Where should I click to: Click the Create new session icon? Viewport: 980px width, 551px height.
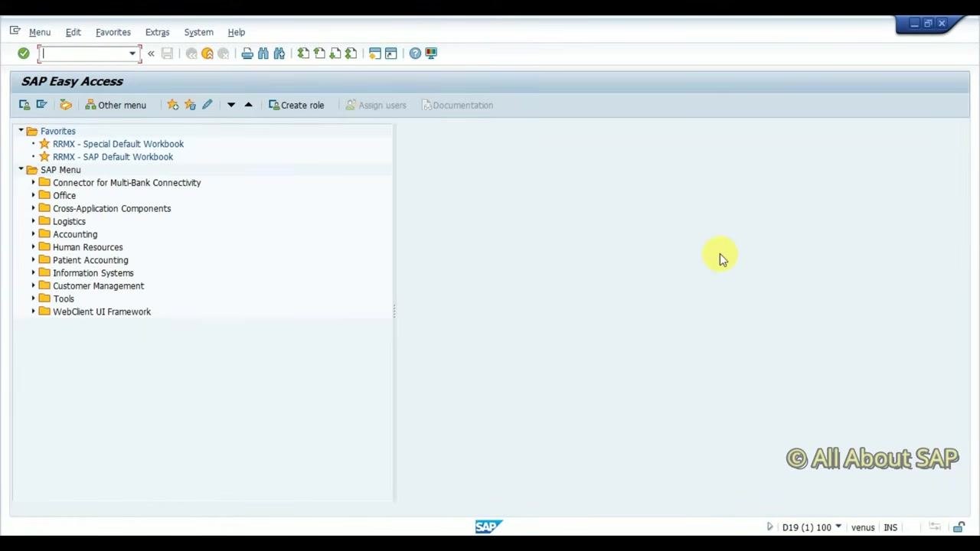(375, 54)
